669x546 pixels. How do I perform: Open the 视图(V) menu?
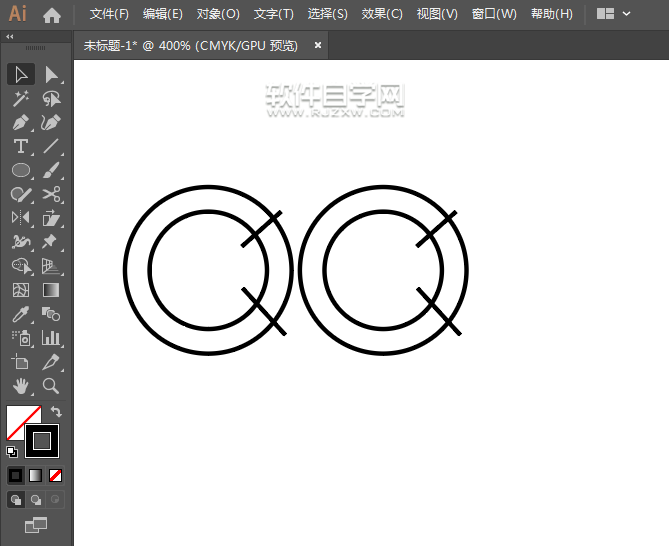click(437, 14)
